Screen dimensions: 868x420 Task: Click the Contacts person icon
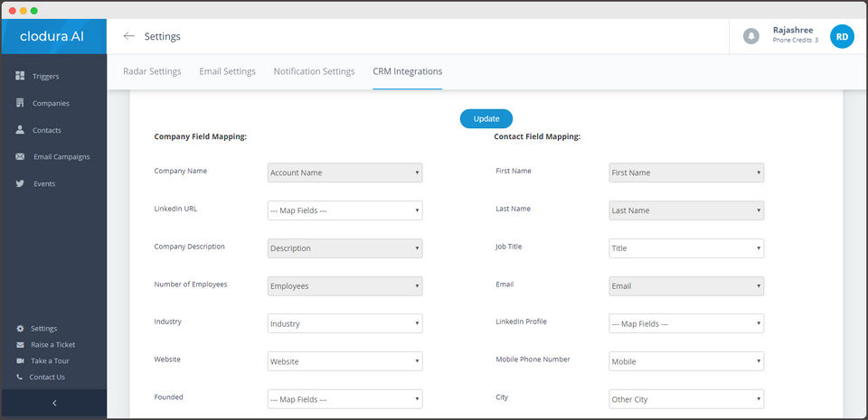click(20, 130)
